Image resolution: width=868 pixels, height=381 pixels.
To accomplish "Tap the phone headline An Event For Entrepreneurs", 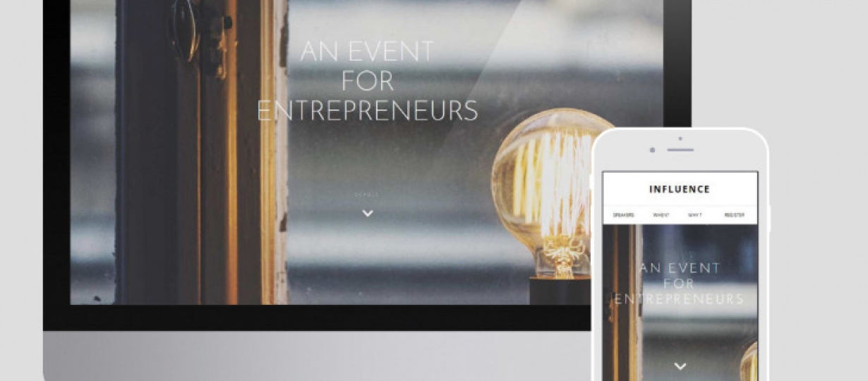I will (x=680, y=284).
